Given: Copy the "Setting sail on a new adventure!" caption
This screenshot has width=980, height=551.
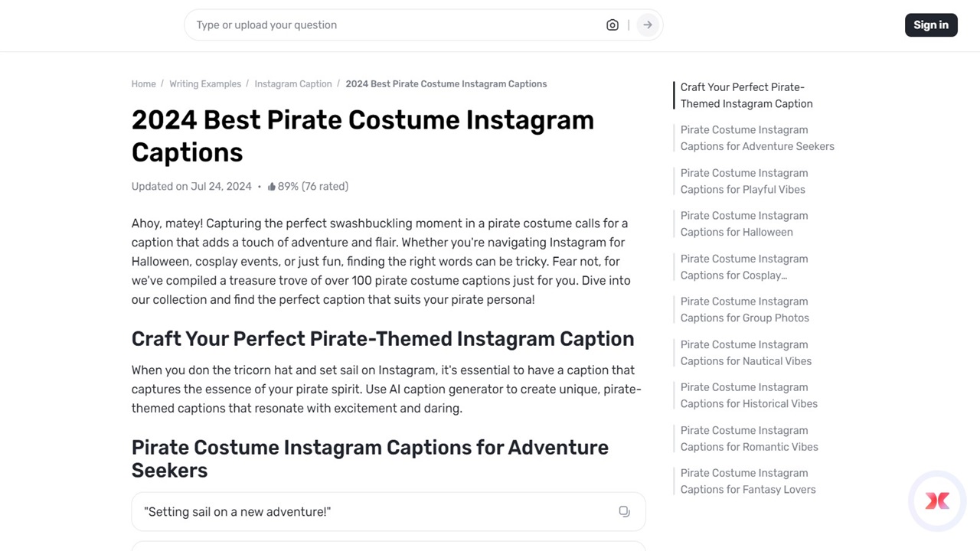Looking at the screenshot, I should pyautogui.click(x=624, y=511).
